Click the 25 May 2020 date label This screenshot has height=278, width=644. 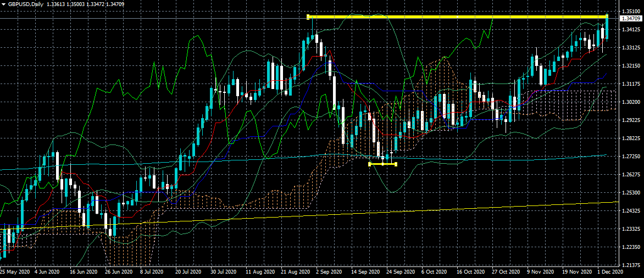click(x=14, y=272)
